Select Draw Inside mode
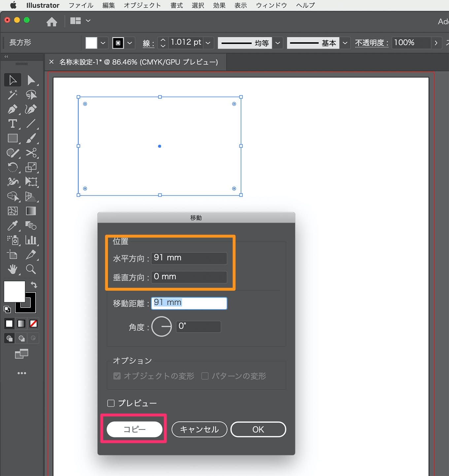449x476 pixels. click(33, 338)
